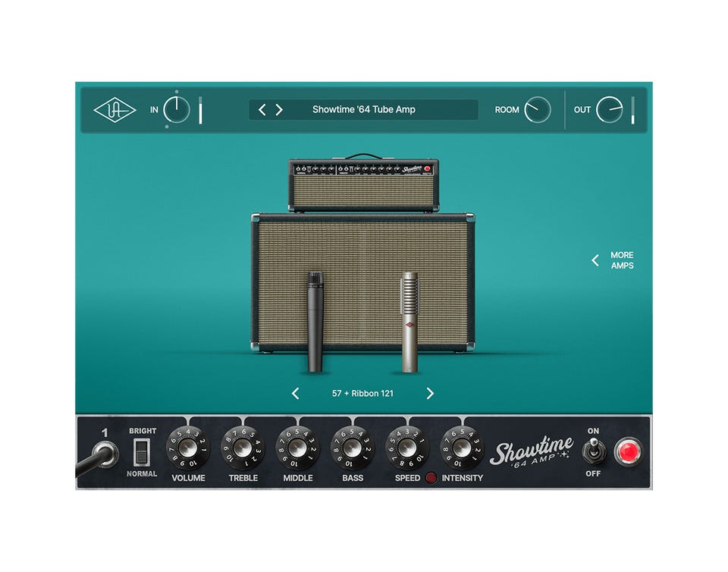Go to the next amp preset arrow
Image resolution: width=728 pixels, height=572 pixels.
pos(279,109)
